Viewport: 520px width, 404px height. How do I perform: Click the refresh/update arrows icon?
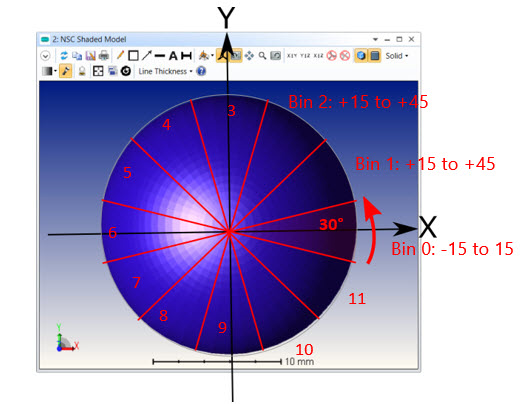click(x=64, y=55)
